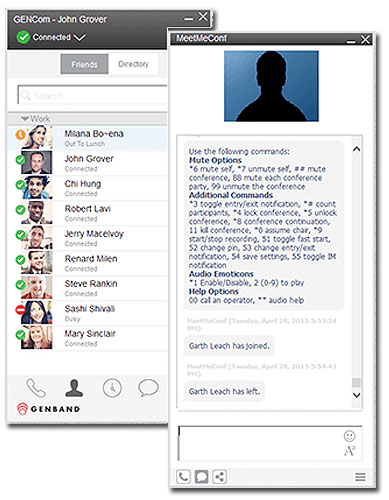389x500 pixels.
Task: Minimize the MeetMeConf window
Action: (x=351, y=41)
